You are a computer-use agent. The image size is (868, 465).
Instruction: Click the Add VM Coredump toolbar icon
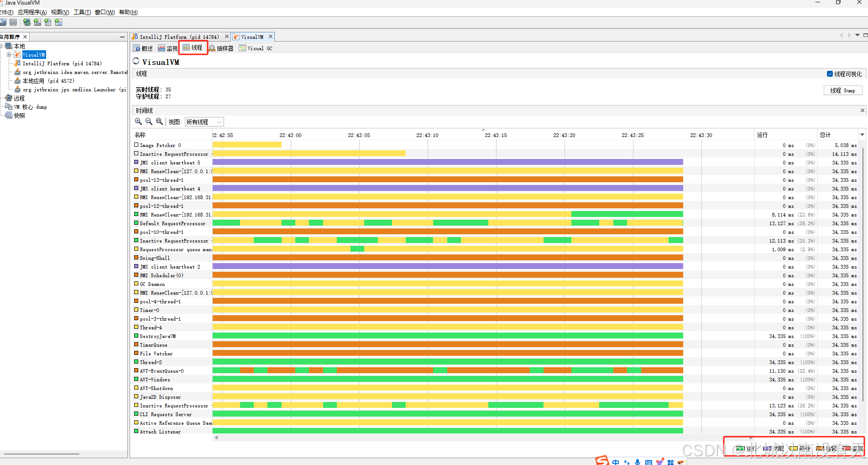tap(48, 22)
